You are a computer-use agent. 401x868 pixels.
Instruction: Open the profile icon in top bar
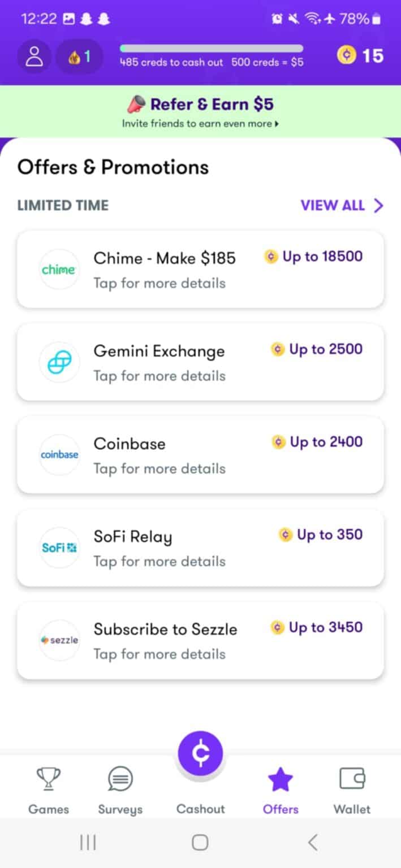34,55
